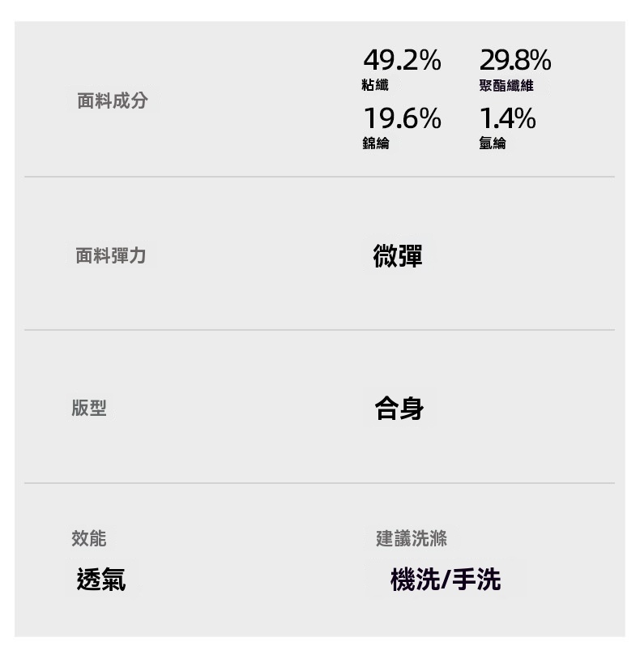The image size is (640, 672).
Task: Click the 錦綸 fabric label
Action: coord(376,143)
